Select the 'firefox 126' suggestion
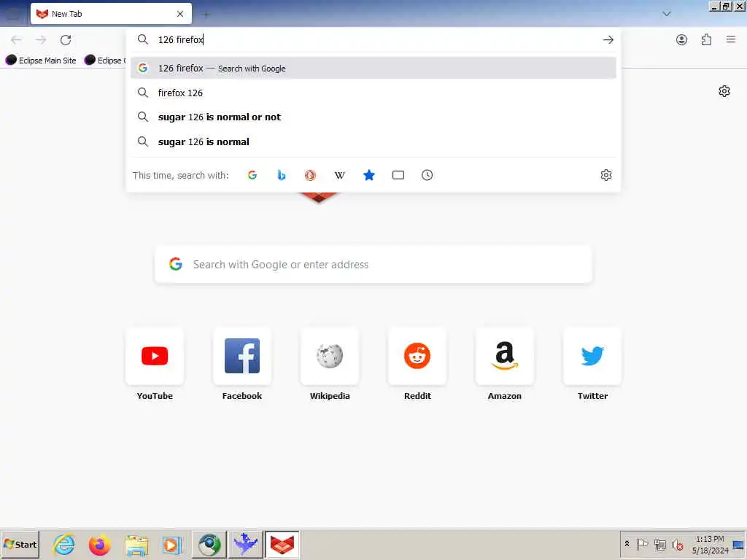 tap(373, 93)
